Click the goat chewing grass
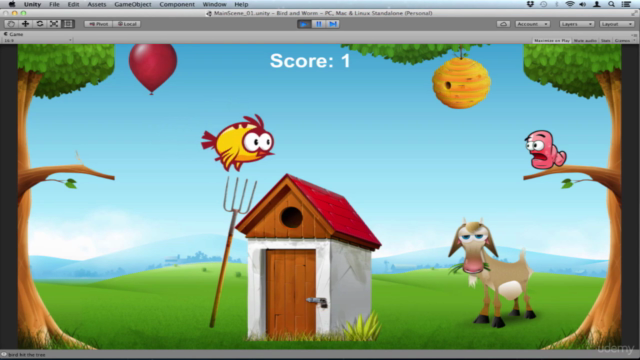This screenshot has height=360, width=640. [491, 273]
